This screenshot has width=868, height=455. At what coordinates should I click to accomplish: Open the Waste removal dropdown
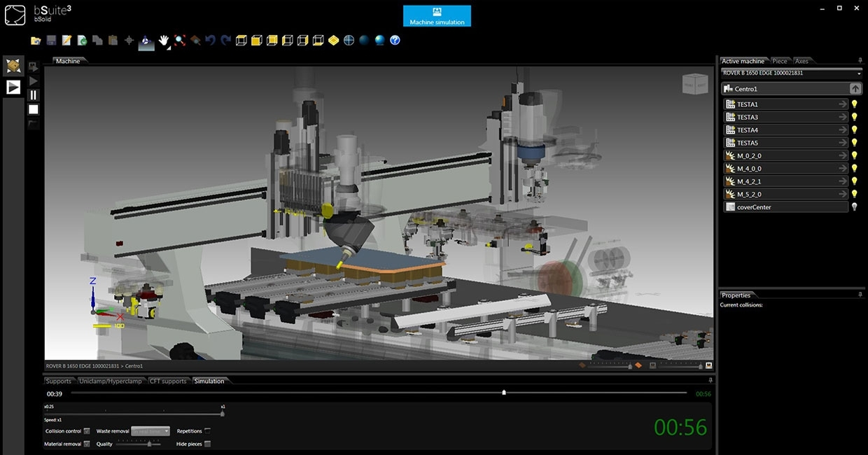pos(150,431)
